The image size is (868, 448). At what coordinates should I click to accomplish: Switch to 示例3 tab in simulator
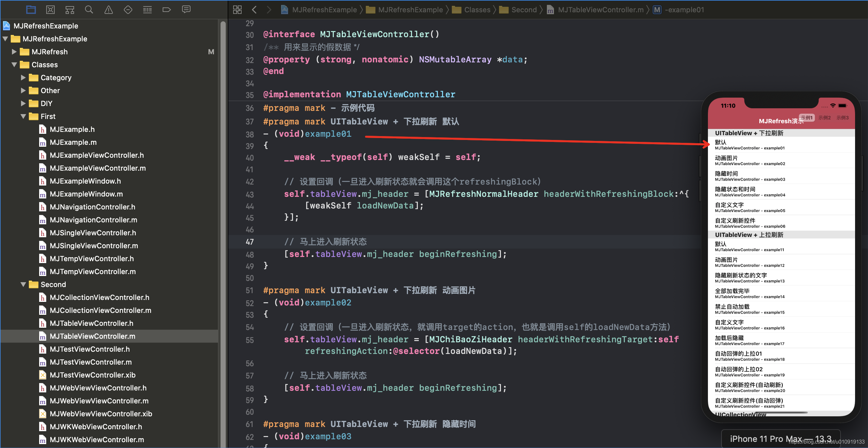[842, 118]
